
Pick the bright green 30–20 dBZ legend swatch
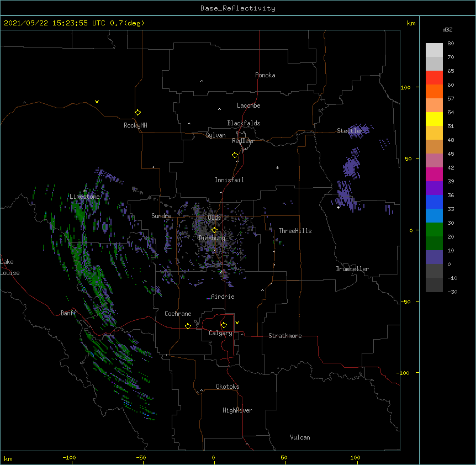434,230
